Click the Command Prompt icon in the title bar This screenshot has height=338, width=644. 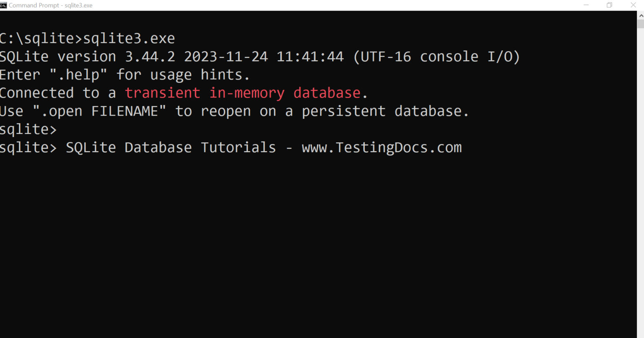click(x=4, y=5)
